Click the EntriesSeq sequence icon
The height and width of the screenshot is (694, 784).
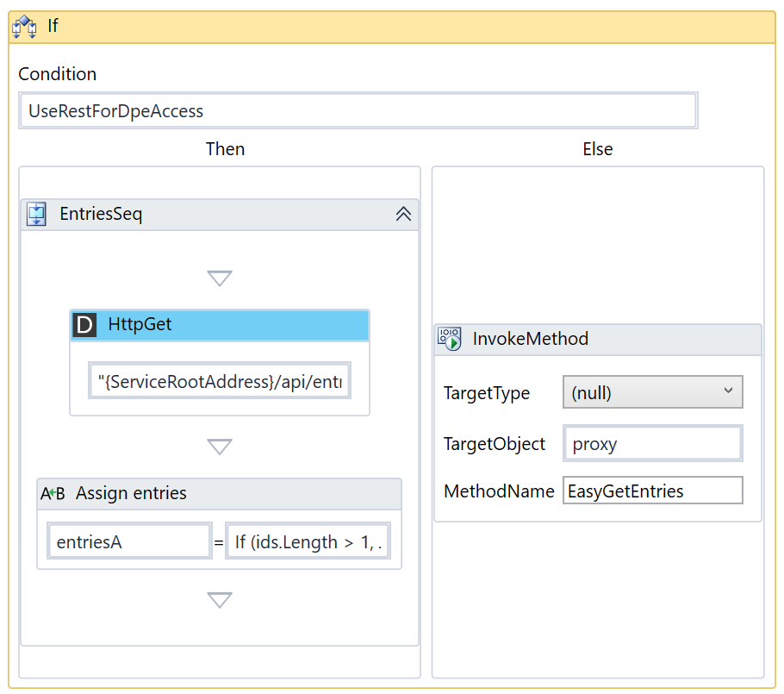[x=37, y=214]
